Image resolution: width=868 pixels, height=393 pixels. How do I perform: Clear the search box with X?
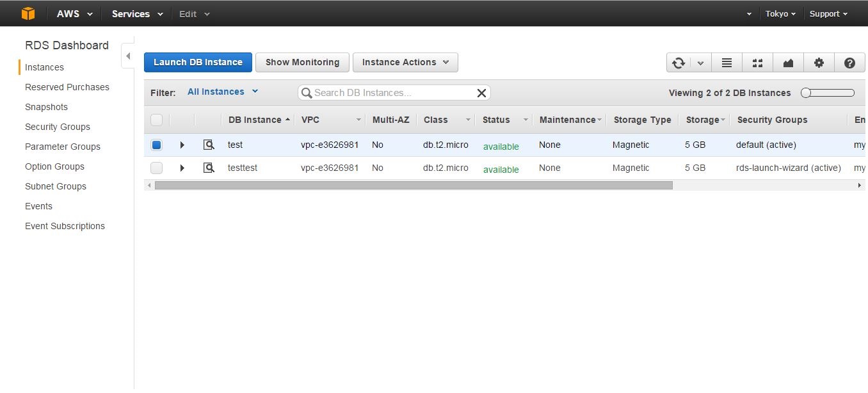point(481,93)
